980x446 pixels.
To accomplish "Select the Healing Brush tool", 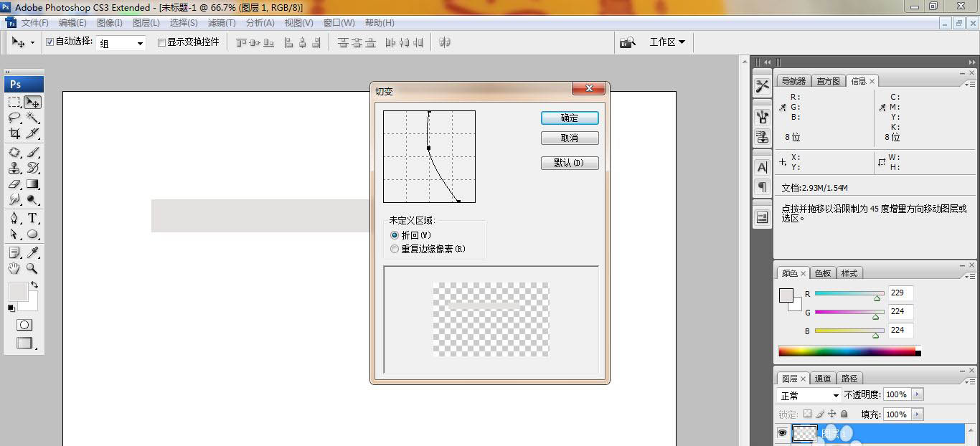I will click(14, 152).
